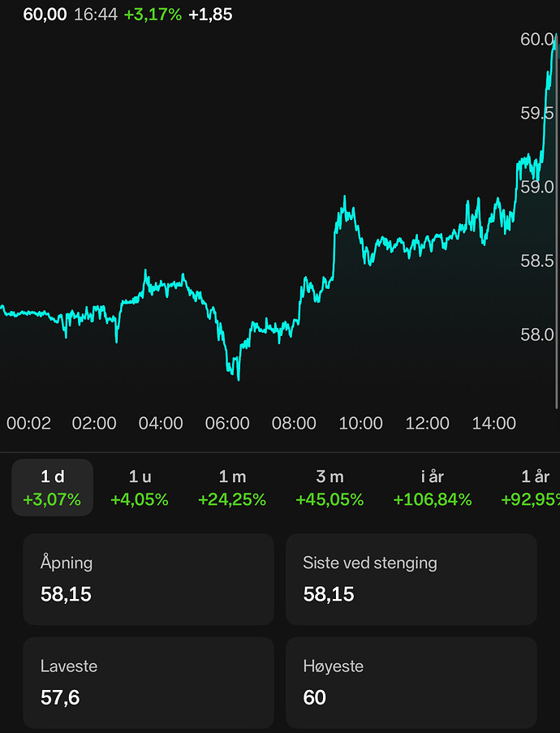Tap the Åpning 58,15 card
The width and height of the screenshot is (560, 733).
pos(149,579)
